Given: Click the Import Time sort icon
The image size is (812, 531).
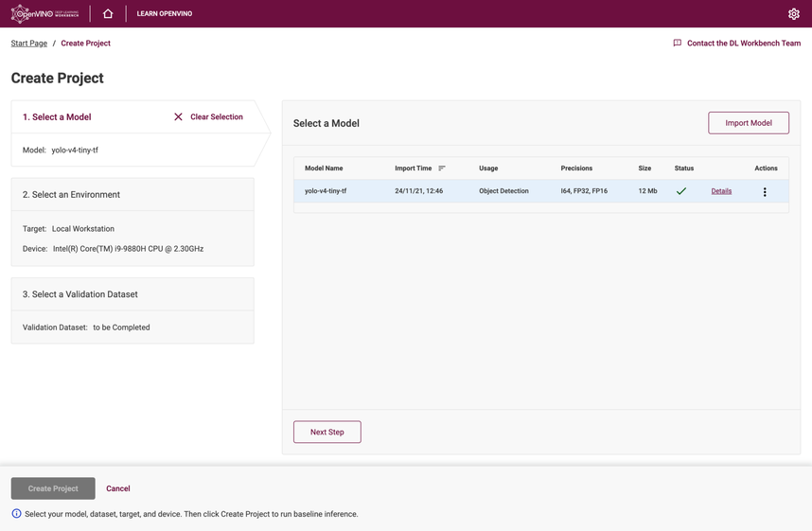Looking at the screenshot, I should point(442,168).
